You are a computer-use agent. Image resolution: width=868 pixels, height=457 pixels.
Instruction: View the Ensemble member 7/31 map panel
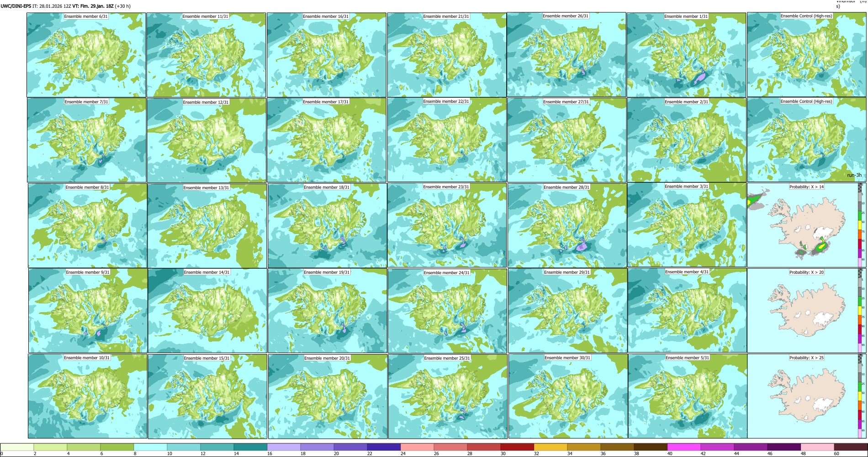[x=87, y=140]
